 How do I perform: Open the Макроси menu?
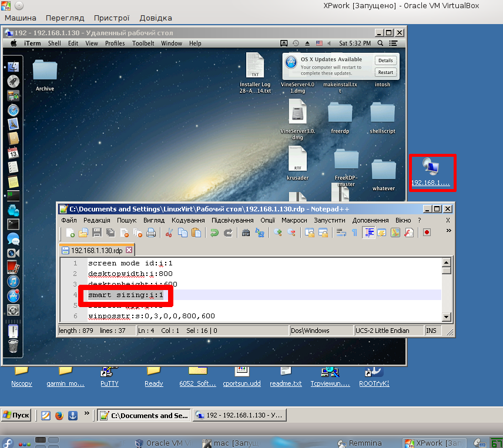point(294,220)
